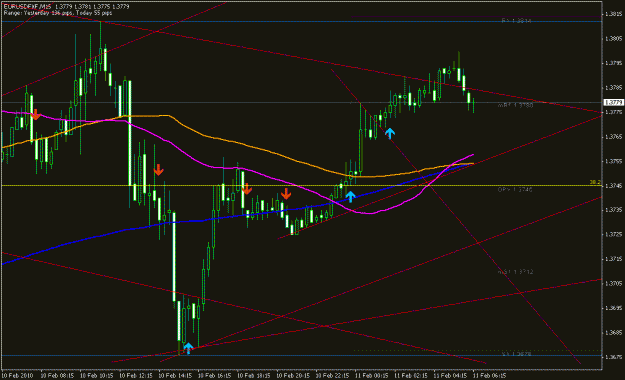Click the '11 Feb 02:15' time label

pos(411,376)
